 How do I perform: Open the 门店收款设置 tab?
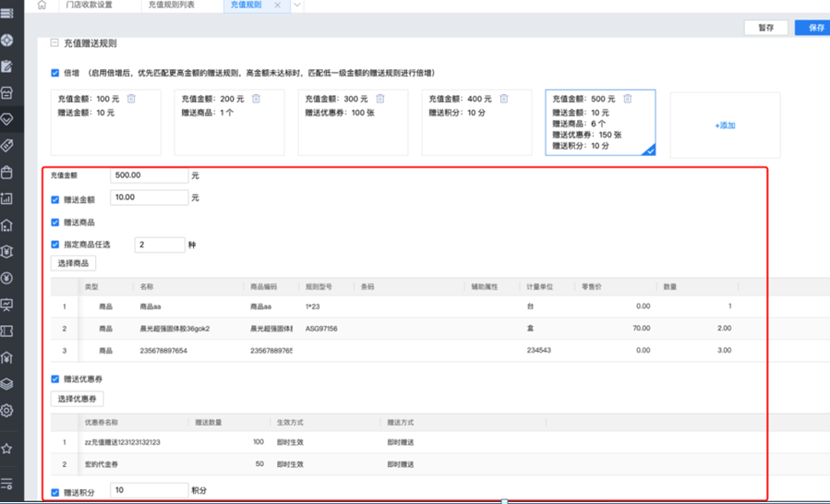click(90, 6)
